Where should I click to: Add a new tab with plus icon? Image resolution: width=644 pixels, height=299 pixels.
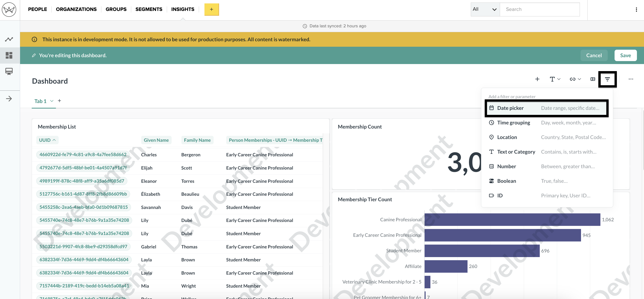tap(60, 101)
